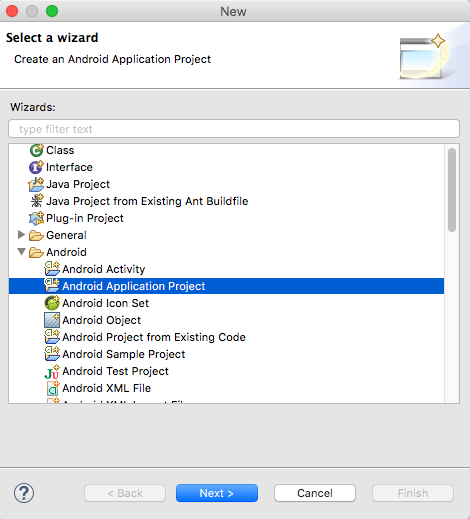Image resolution: width=470 pixels, height=519 pixels.
Task: Focus the type filter text field
Action: [234, 129]
